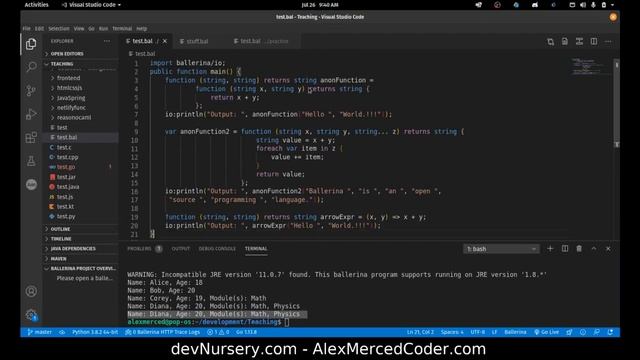
Task: Open the Edit menu
Action: point(39,29)
